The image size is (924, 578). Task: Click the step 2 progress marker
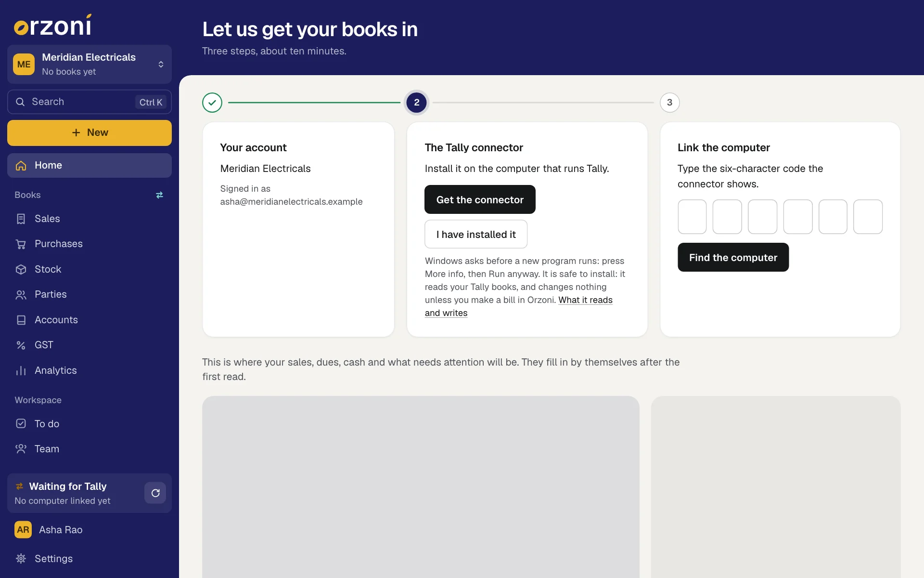click(417, 103)
